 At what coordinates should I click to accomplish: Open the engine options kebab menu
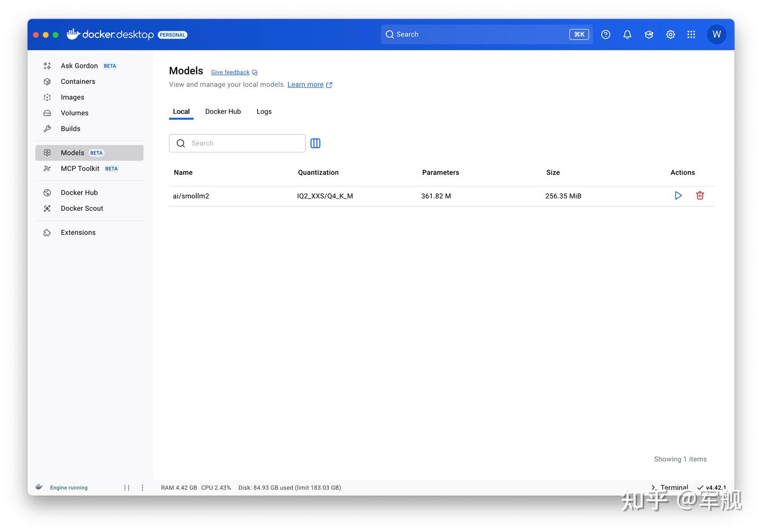(142, 487)
